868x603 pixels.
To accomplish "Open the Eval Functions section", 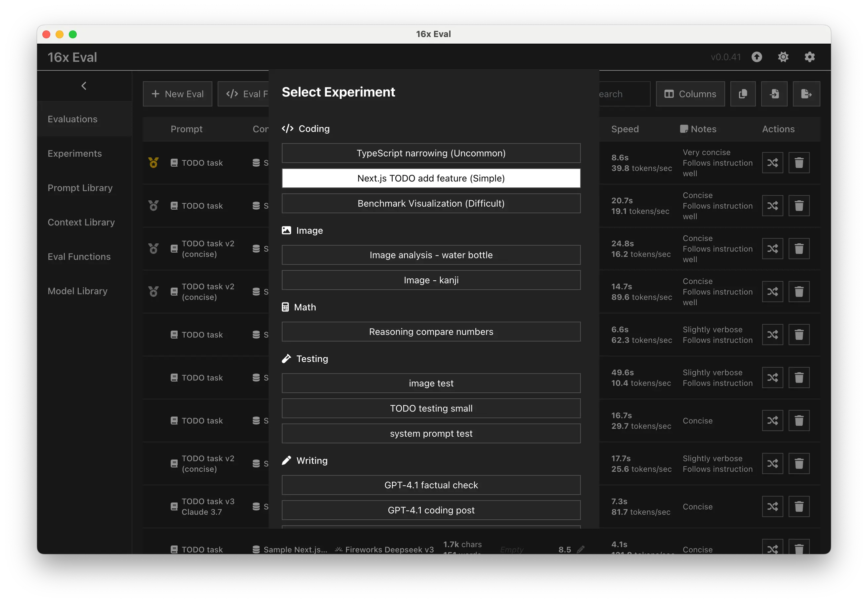I will [x=84, y=257].
